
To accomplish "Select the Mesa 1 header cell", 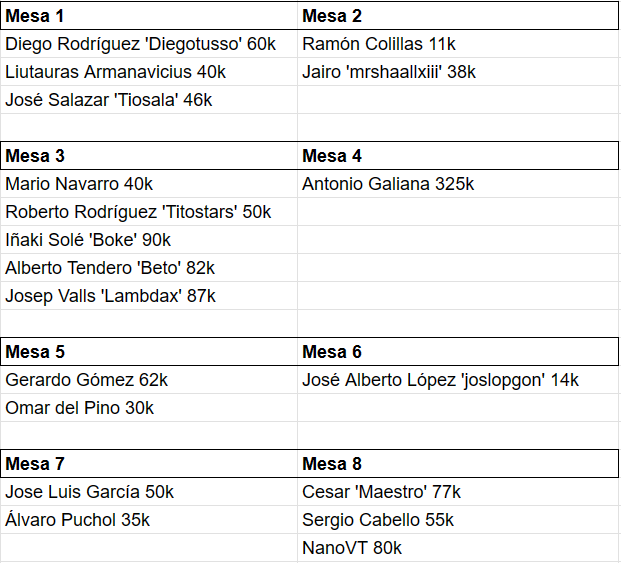I will [x=149, y=16].
